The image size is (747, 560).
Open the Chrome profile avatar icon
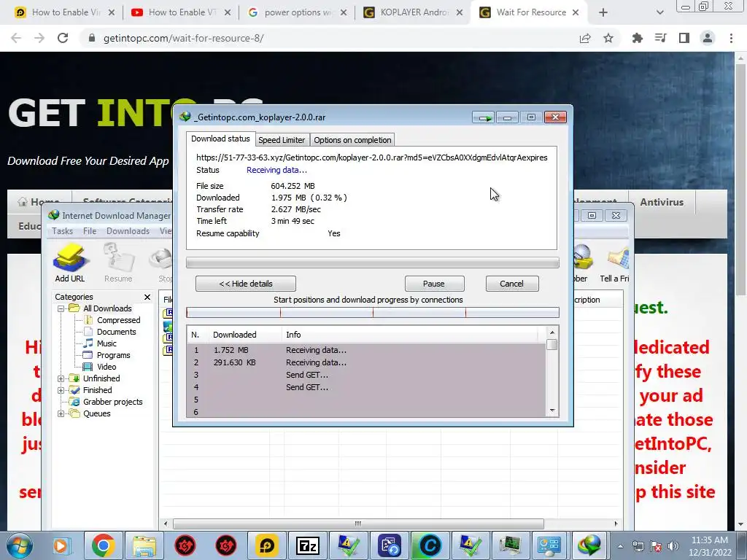(x=708, y=38)
